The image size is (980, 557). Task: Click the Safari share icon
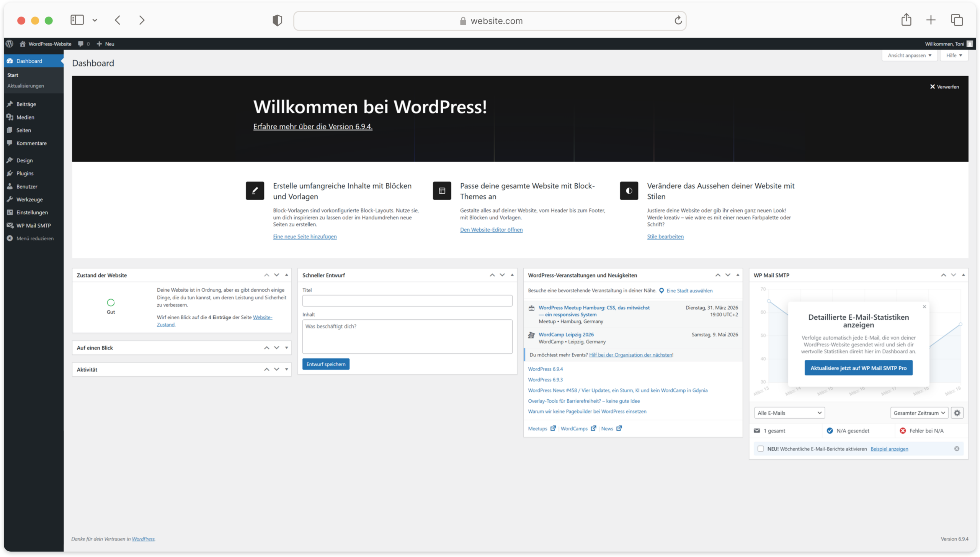(x=906, y=20)
